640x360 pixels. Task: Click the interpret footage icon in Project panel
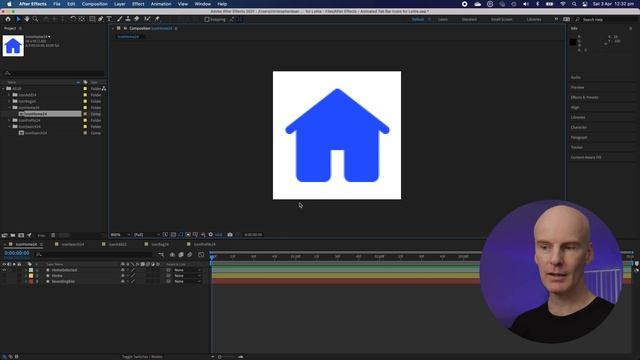pos(4,236)
